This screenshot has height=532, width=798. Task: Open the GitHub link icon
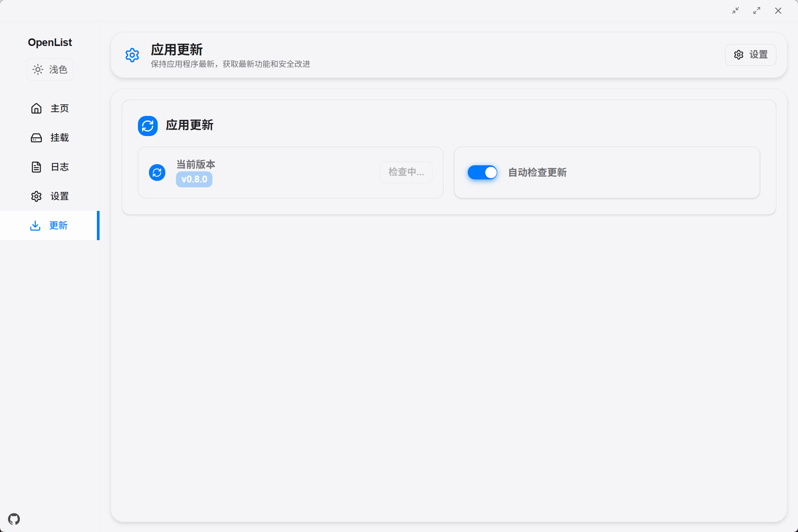click(14, 519)
